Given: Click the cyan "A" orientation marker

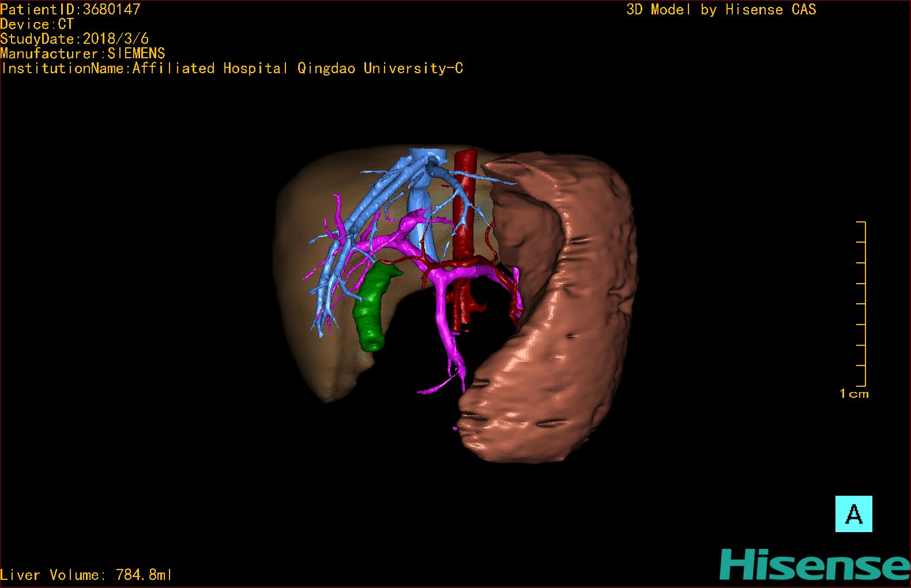Looking at the screenshot, I should (853, 514).
